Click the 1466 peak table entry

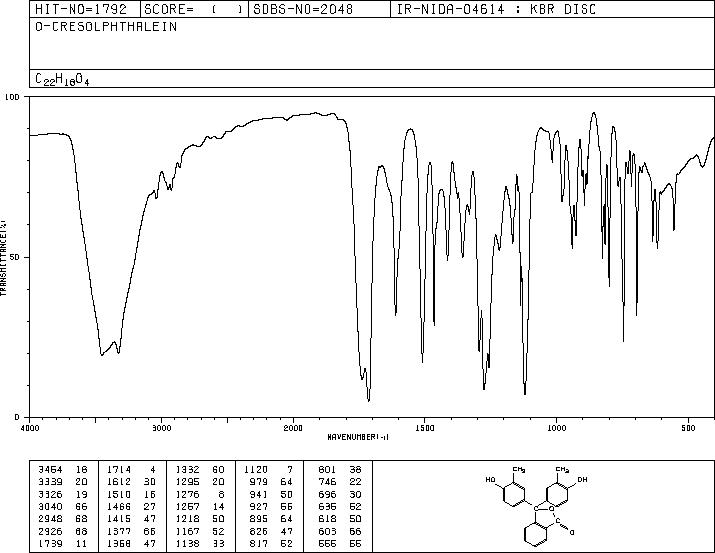click(x=119, y=506)
